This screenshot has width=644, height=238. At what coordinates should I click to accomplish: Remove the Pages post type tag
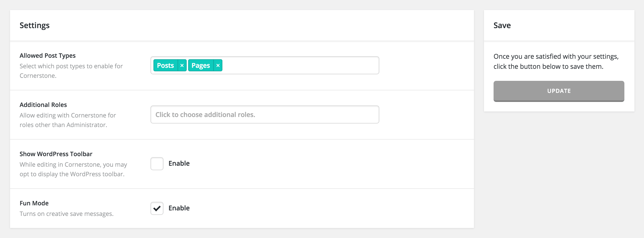[x=218, y=65]
